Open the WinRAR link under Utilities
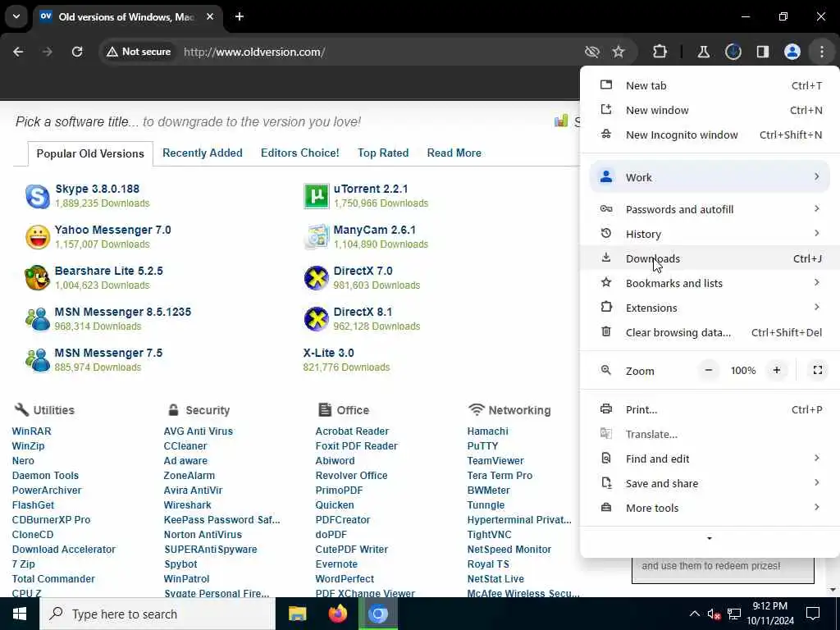This screenshot has width=840, height=630. click(x=32, y=431)
